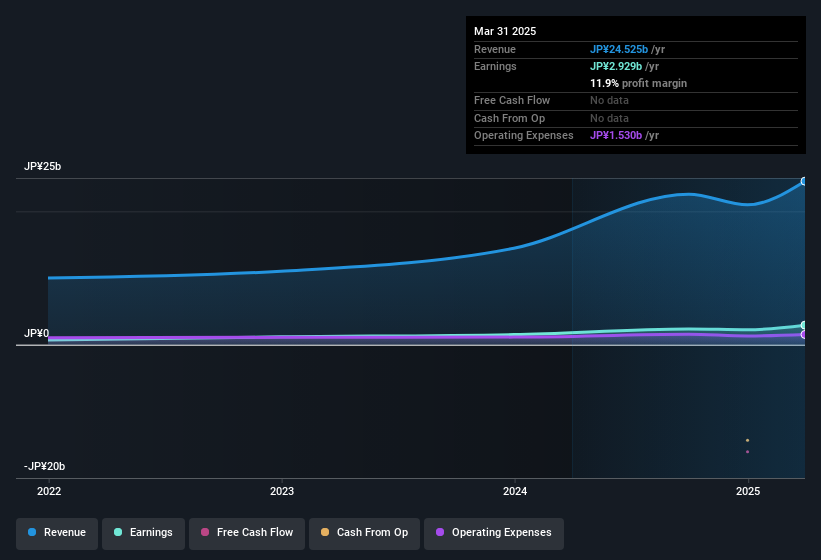Click the Operating Expenses end data point marker
This screenshot has width=821, height=560.
[x=803, y=334]
